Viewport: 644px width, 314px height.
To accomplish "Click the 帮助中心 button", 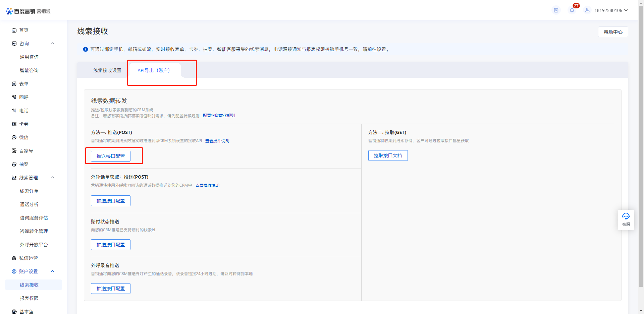I will coord(613,32).
